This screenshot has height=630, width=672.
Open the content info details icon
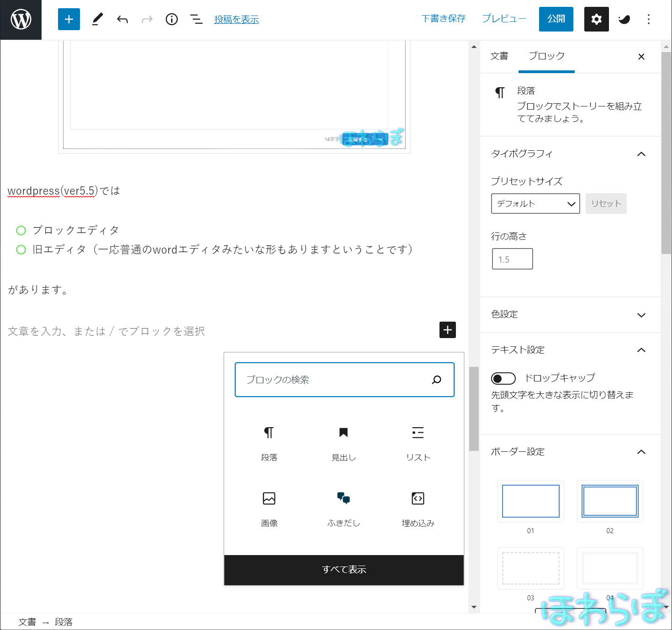pyautogui.click(x=172, y=19)
